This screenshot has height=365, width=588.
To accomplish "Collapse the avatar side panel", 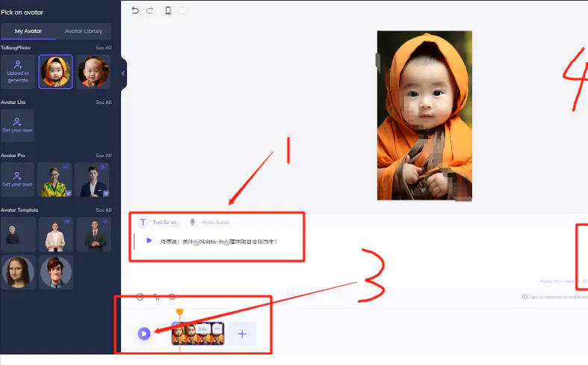I will tap(123, 73).
